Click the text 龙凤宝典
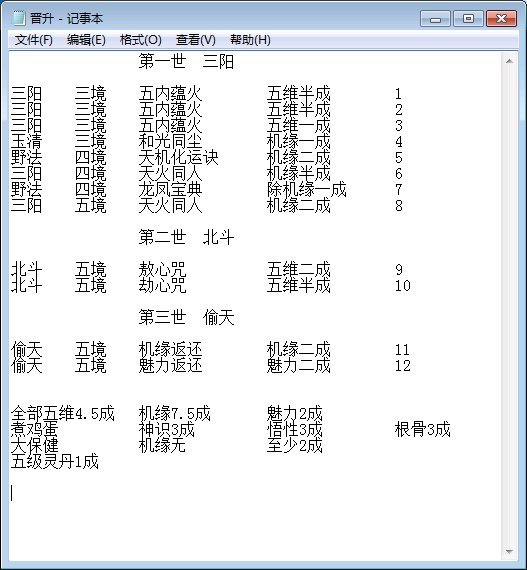 pos(170,189)
